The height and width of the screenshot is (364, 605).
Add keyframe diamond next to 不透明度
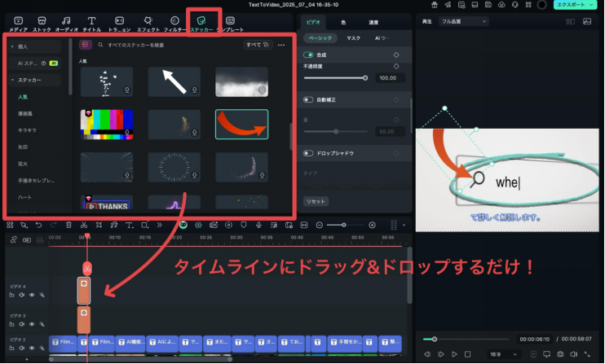pos(396,66)
